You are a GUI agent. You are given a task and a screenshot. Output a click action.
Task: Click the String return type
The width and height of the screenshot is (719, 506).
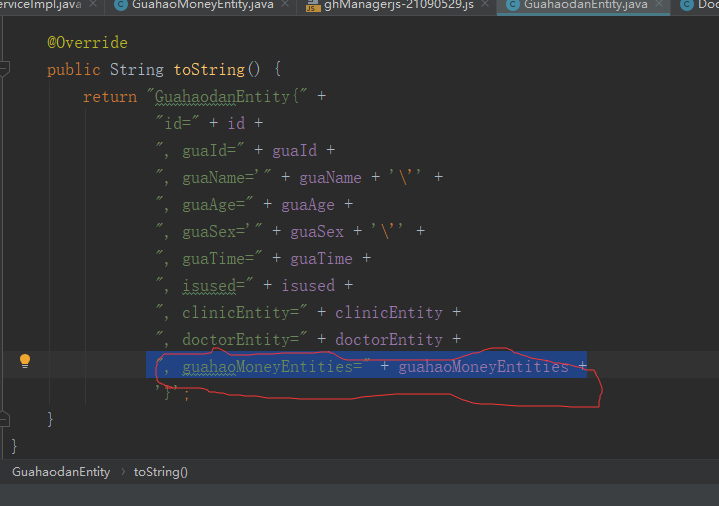point(137,70)
